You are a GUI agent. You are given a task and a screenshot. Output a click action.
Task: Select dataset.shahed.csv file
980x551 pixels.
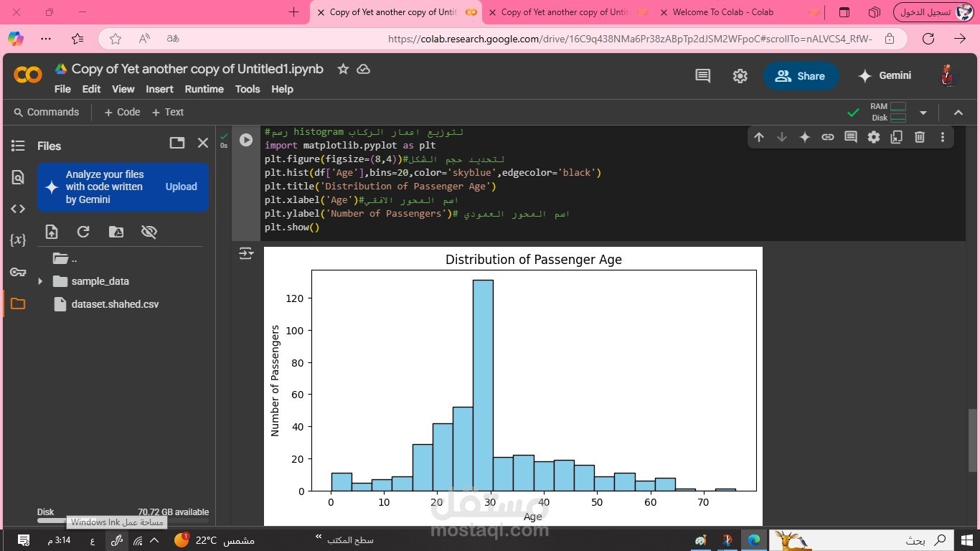pyautogui.click(x=115, y=304)
